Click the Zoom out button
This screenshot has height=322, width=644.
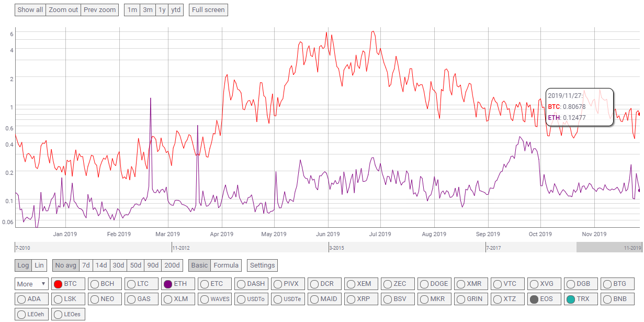click(63, 10)
